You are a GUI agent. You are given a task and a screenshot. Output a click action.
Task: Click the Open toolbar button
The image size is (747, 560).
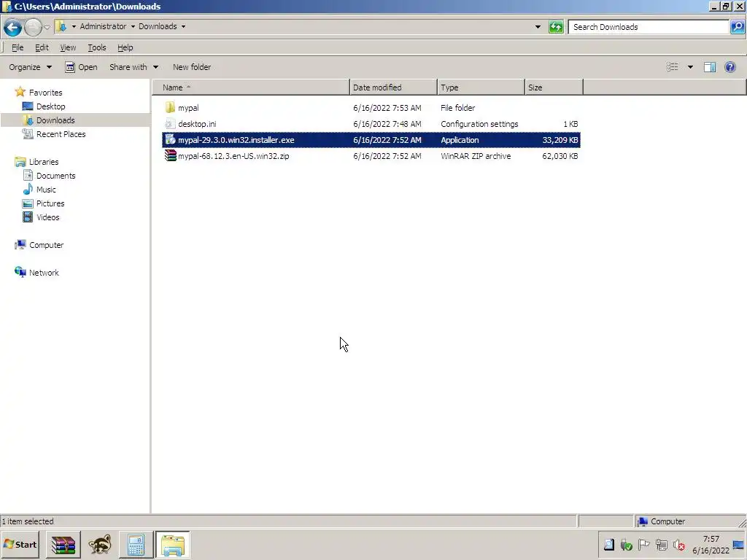(x=82, y=67)
